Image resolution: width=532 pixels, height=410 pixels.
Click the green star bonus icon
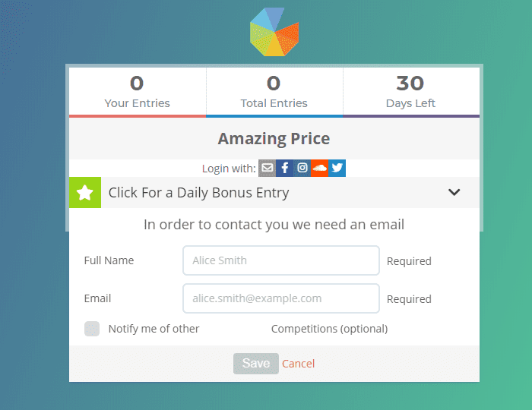(x=85, y=193)
